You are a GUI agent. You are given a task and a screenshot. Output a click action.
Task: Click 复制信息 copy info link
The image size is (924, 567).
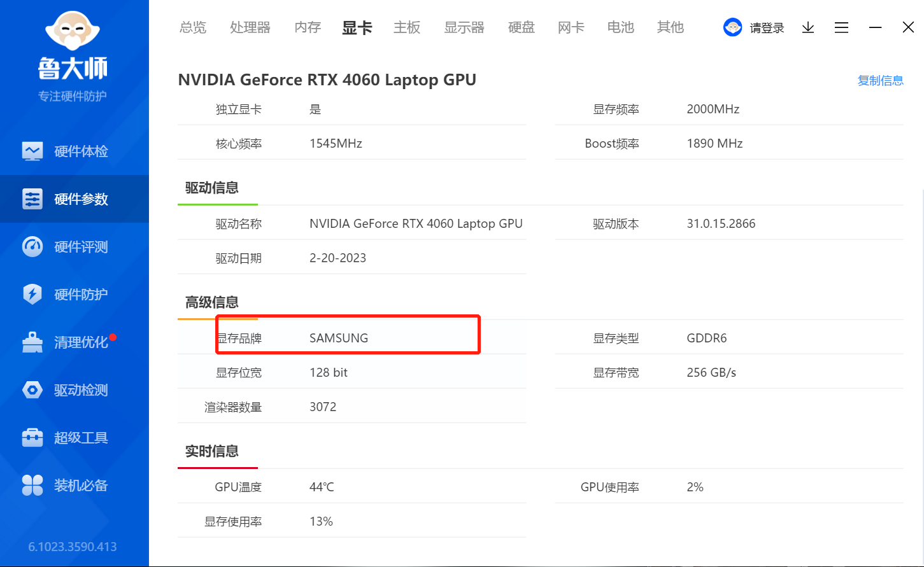tap(881, 80)
